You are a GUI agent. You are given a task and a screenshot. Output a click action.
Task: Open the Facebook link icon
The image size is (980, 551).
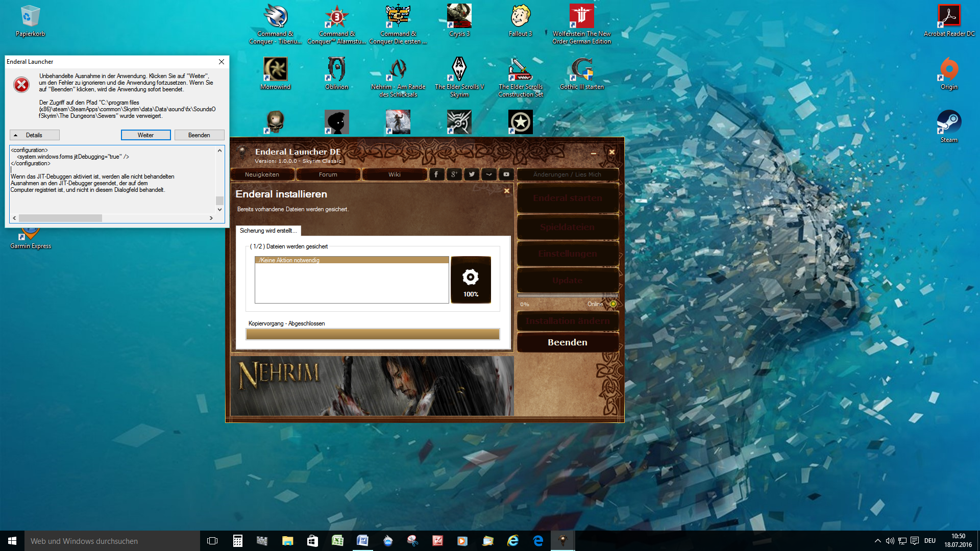pyautogui.click(x=436, y=174)
